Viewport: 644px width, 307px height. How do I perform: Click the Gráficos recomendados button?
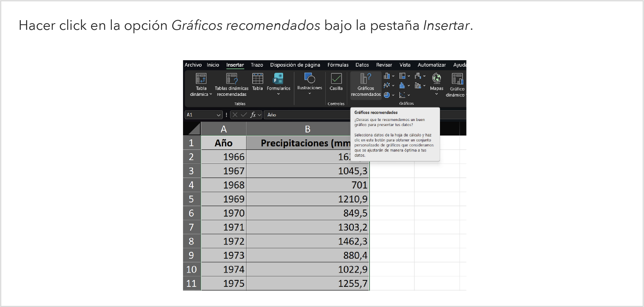click(x=365, y=85)
